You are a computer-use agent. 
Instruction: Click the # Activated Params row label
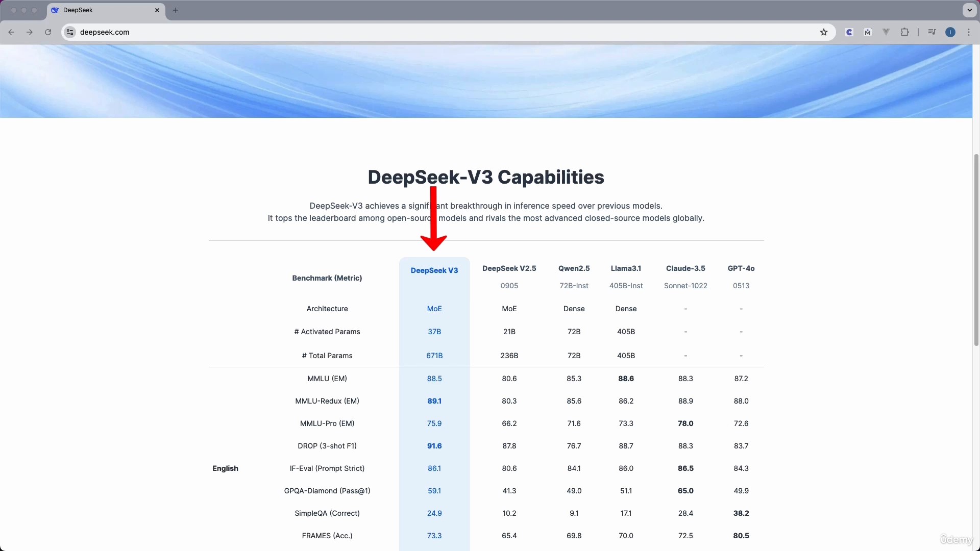[x=327, y=332]
